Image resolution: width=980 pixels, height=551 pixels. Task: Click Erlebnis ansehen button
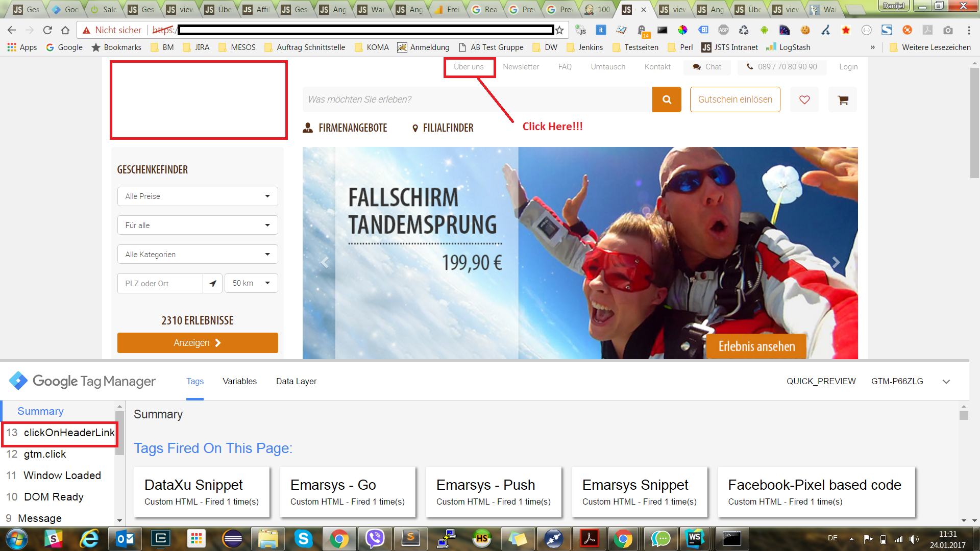pos(756,346)
